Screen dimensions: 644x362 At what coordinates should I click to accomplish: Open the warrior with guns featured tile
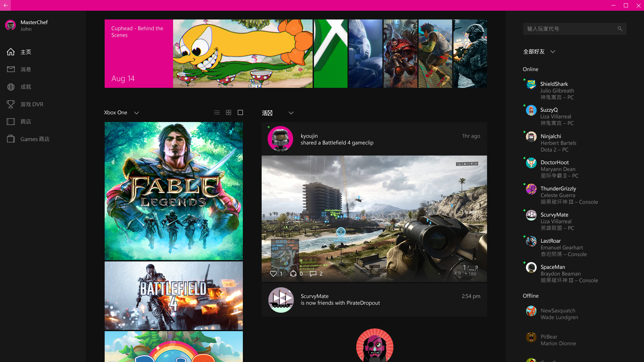click(x=400, y=54)
